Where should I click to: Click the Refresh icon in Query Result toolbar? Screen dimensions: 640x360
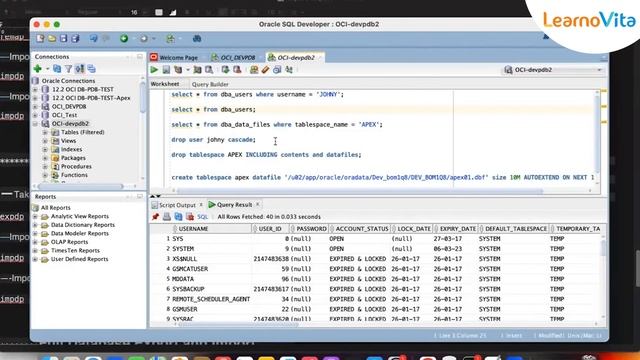pyautogui.click(x=178, y=217)
